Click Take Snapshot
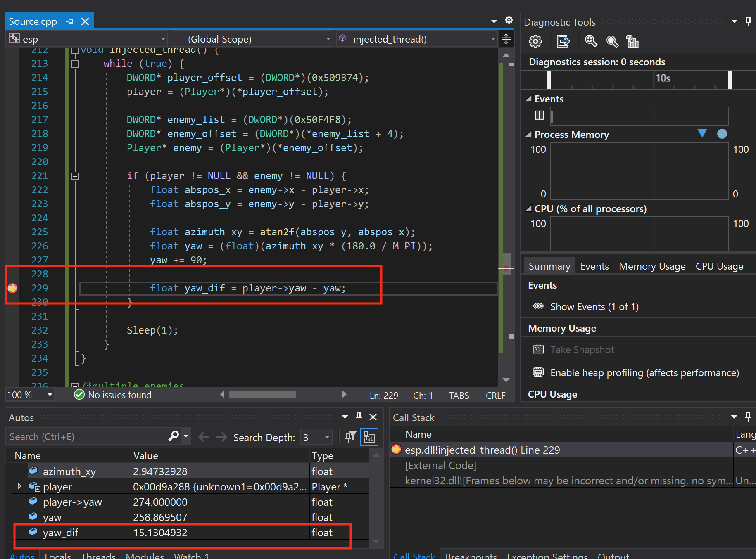 click(582, 350)
